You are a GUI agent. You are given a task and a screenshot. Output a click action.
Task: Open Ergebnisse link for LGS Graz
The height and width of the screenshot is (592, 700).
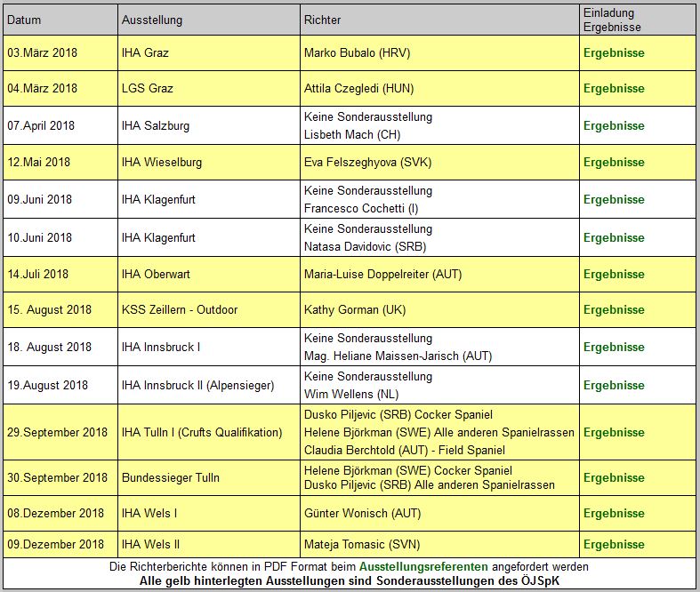point(614,88)
